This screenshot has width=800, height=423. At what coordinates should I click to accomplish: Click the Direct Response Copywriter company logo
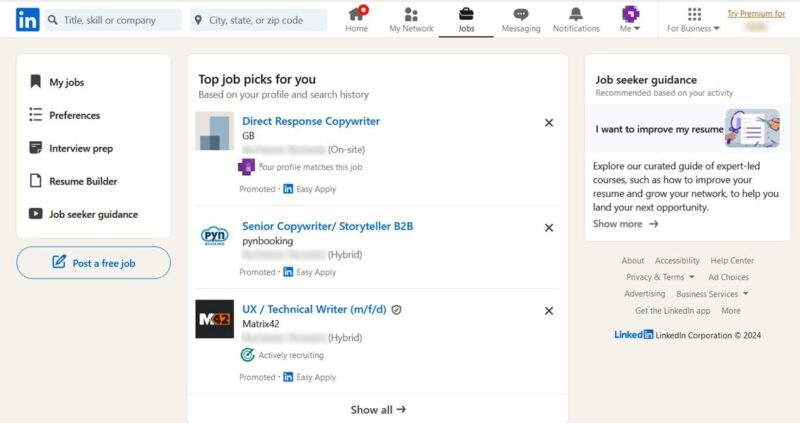click(x=215, y=131)
